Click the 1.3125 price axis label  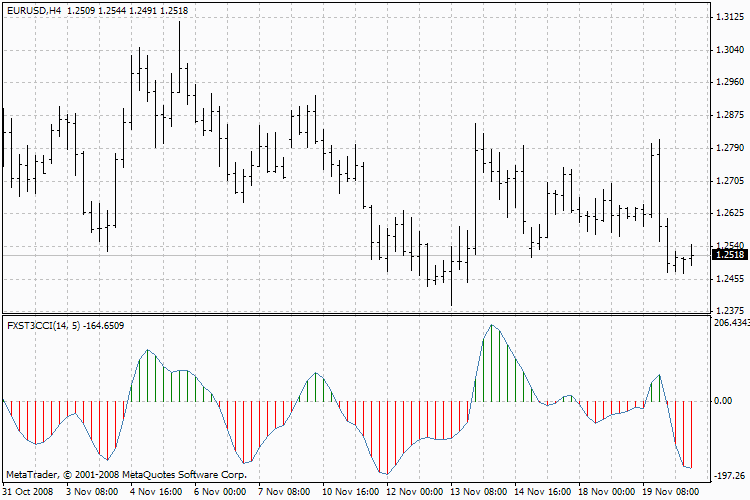click(730, 17)
